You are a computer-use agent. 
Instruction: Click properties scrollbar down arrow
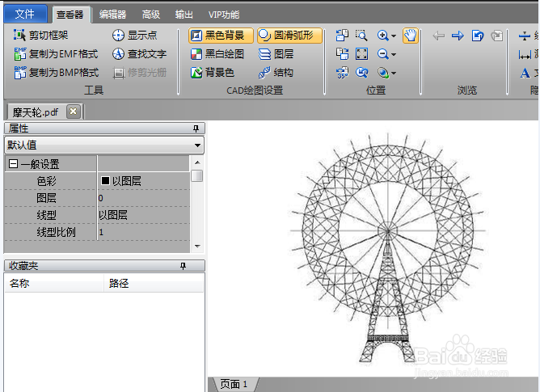coord(197,246)
